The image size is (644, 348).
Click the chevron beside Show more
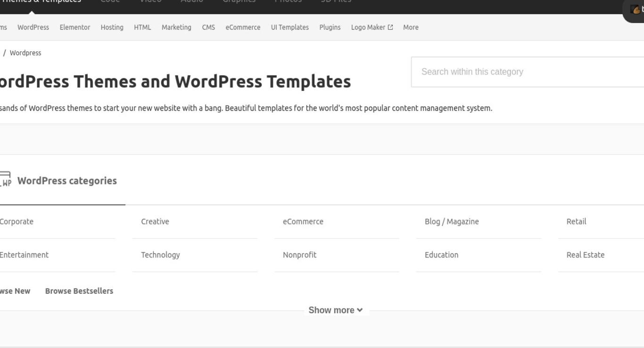[360, 310]
